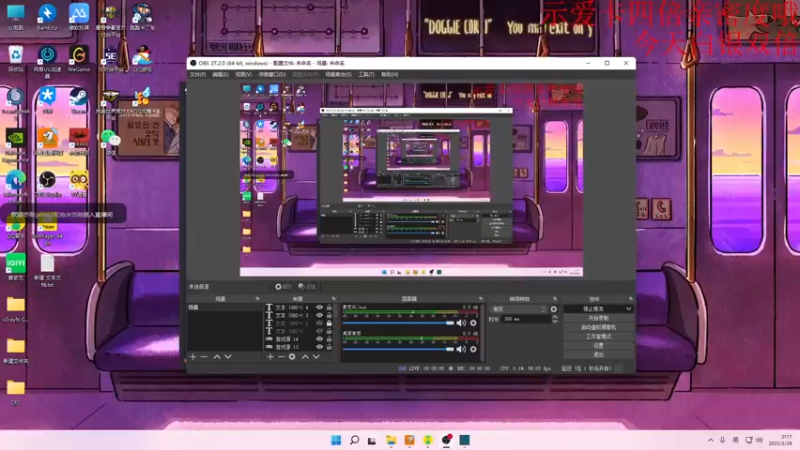Mute the 麦克风/Aux speaker icon
The width and height of the screenshot is (800, 450).
(461, 323)
